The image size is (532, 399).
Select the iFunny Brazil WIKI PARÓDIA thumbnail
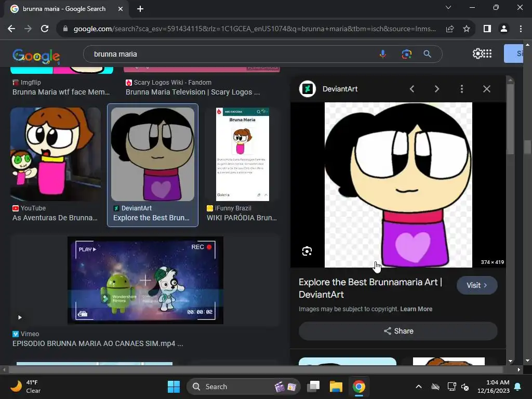coord(242,154)
